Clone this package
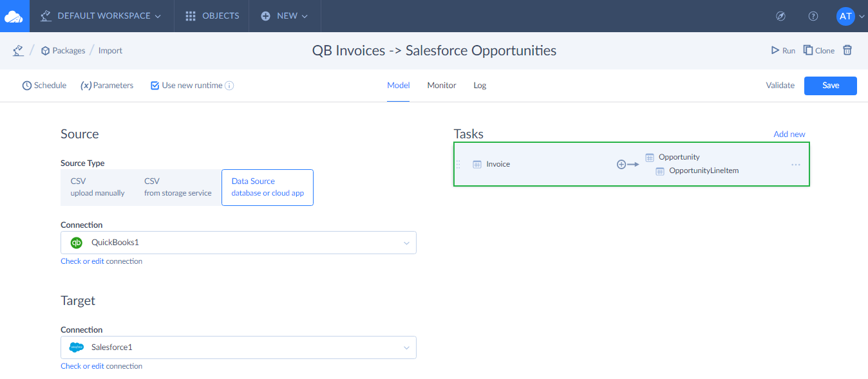 [x=819, y=50]
